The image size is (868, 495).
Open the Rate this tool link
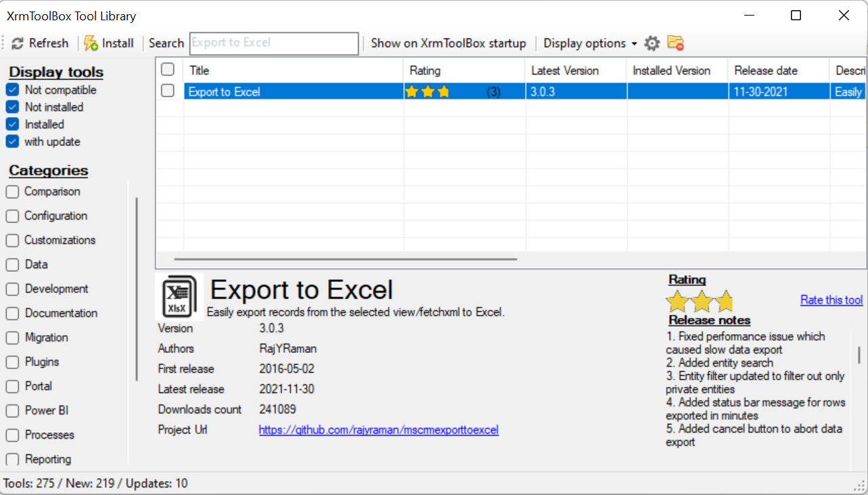point(831,300)
